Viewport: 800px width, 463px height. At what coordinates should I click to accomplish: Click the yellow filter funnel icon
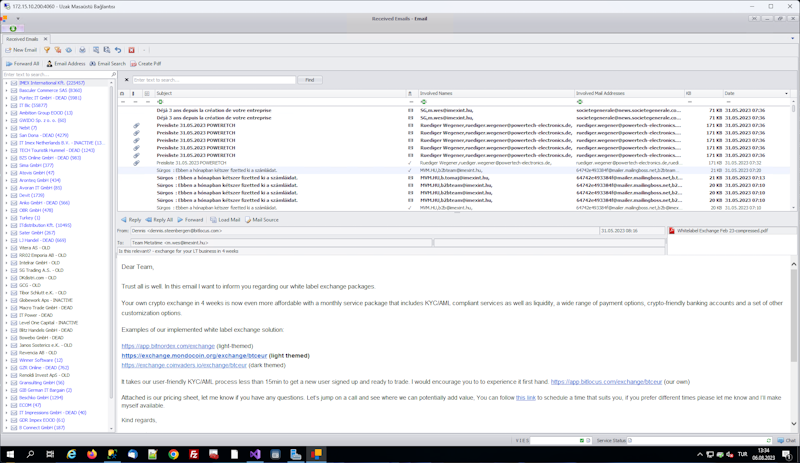tap(47, 50)
